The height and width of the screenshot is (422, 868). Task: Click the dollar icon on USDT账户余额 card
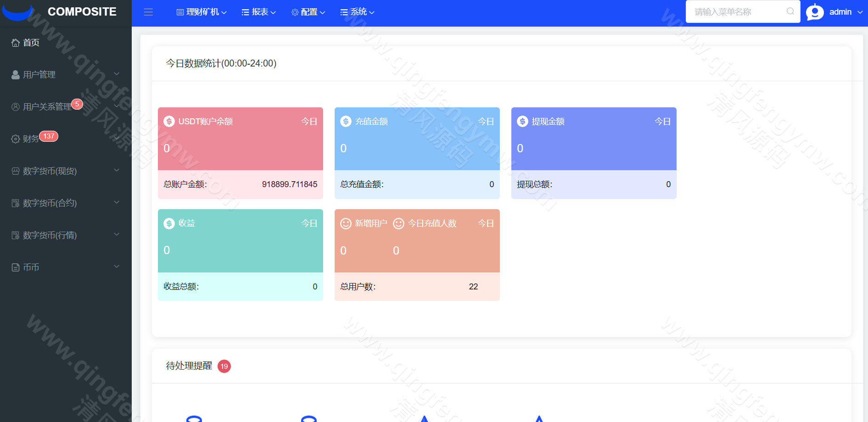[x=168, y=121]
